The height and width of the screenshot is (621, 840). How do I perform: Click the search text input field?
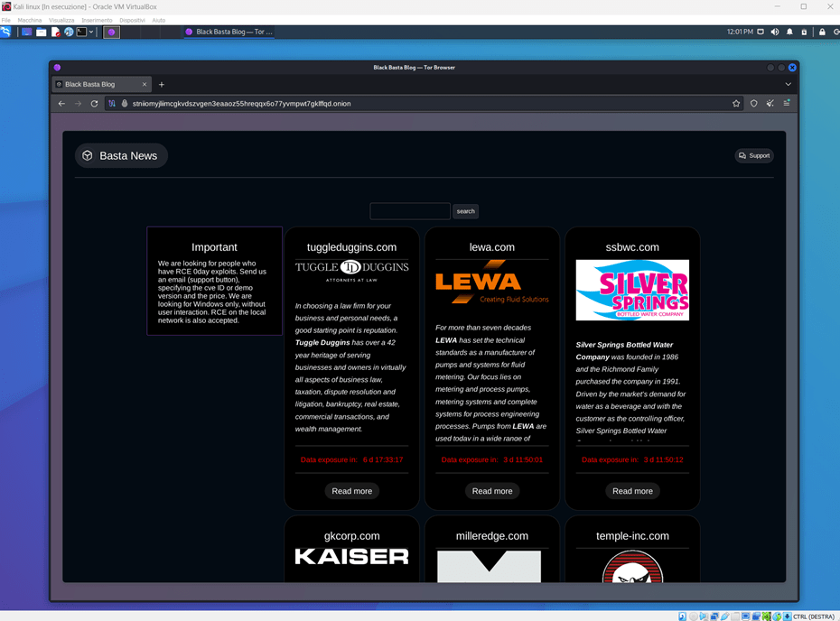410,211
